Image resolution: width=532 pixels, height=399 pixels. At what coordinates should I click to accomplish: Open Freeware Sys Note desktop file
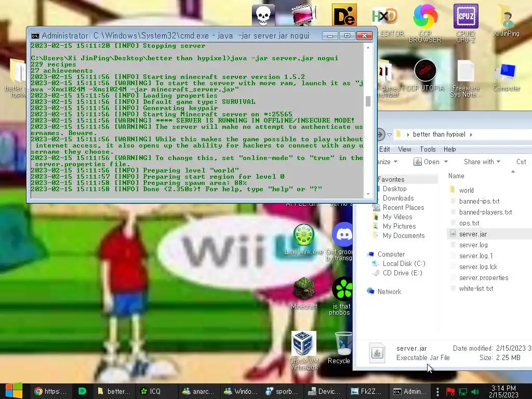pos(466,79)
